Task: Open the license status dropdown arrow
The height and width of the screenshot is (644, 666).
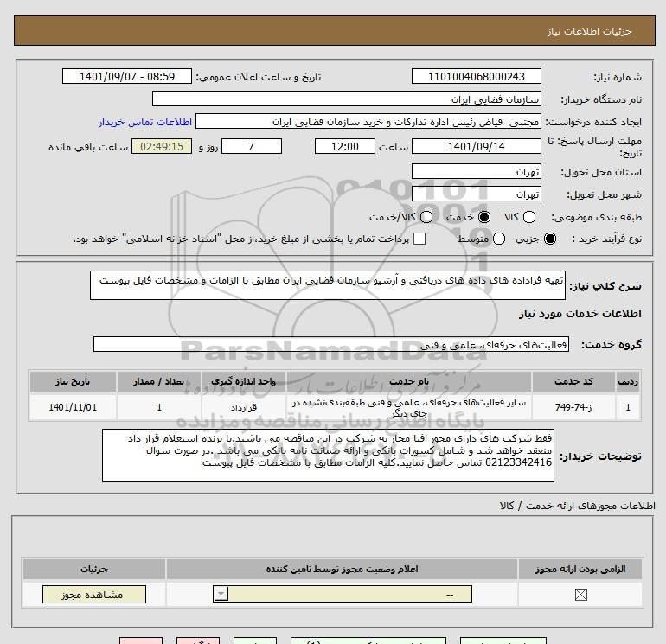Action: (x=221, y=594)
